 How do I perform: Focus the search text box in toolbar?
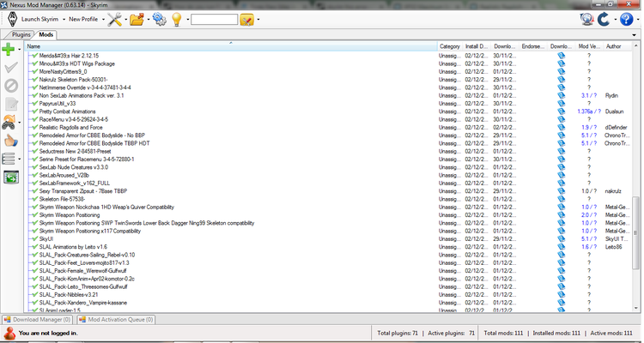[x=214, y=19]
